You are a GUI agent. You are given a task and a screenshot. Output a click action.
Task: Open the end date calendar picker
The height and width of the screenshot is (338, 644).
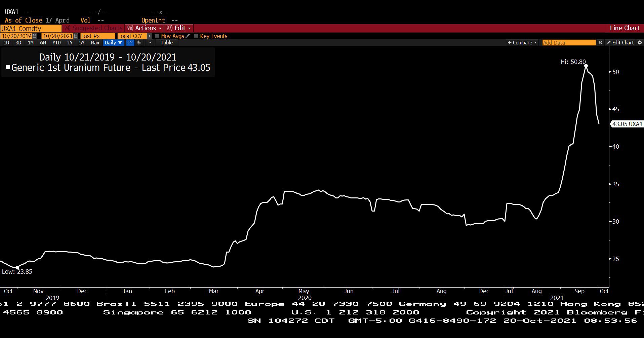click(x=76, y=36)
